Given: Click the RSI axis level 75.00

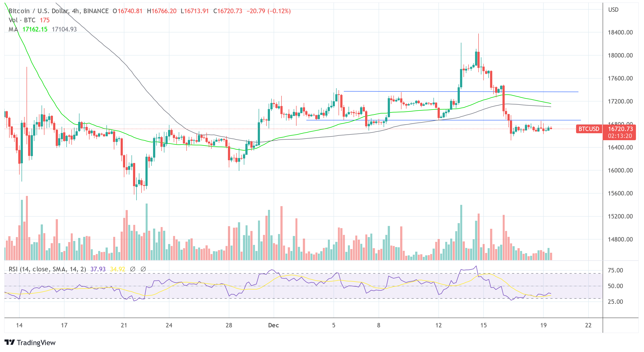Looking at the screenshot, I should (615, 270).
